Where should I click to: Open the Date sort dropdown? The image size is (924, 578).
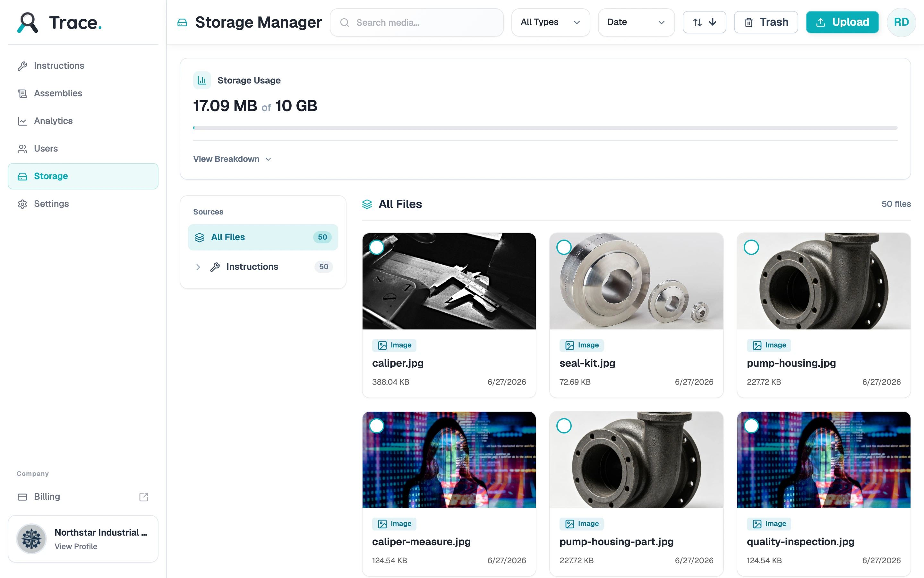pyautogui.click(x=636, y=22)
